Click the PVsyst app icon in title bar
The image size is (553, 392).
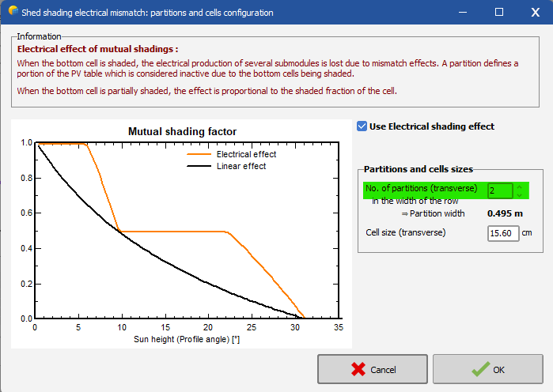[13, 11]
